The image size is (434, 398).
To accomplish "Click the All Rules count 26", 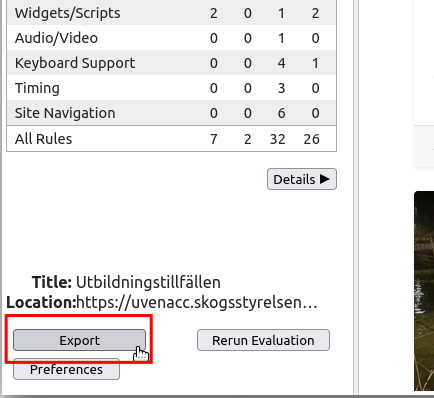I will click(311, 139).
